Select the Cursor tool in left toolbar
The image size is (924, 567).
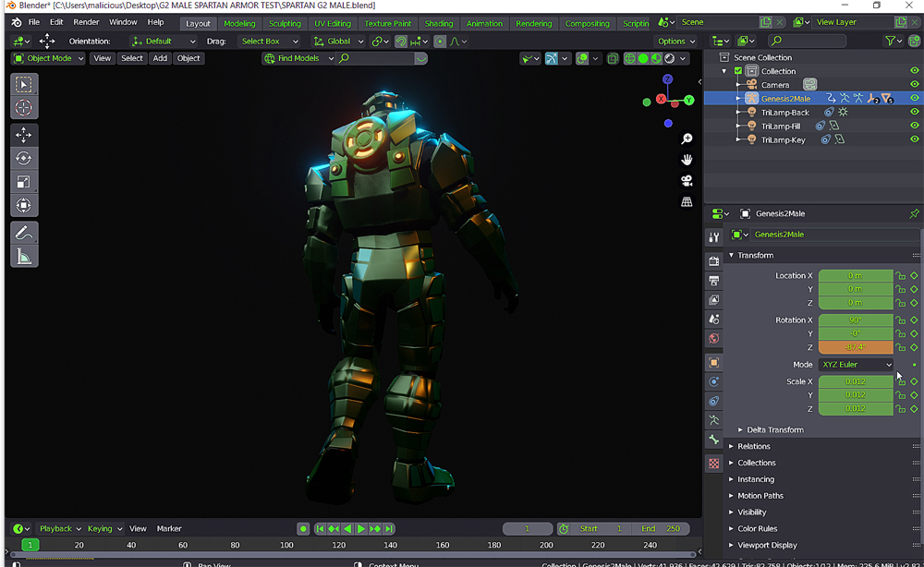24,108
